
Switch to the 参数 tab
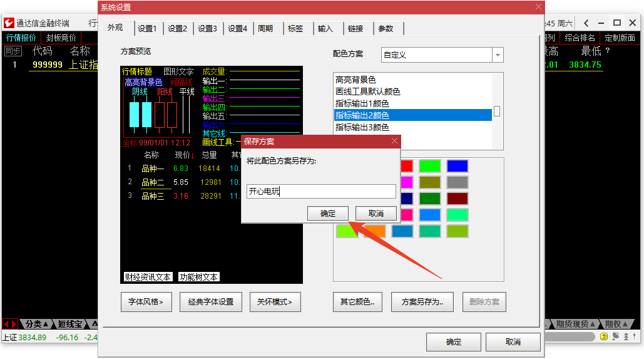(x=386, y=28)
